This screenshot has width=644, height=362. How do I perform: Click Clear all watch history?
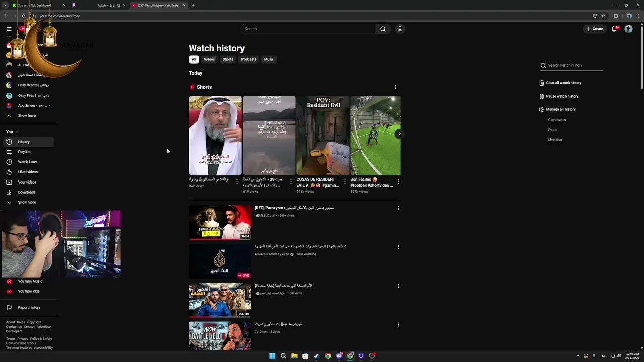coord(560,83)
